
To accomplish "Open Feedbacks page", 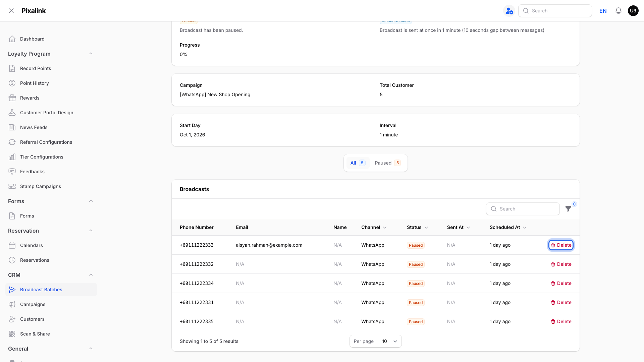I will coord(51,172).
